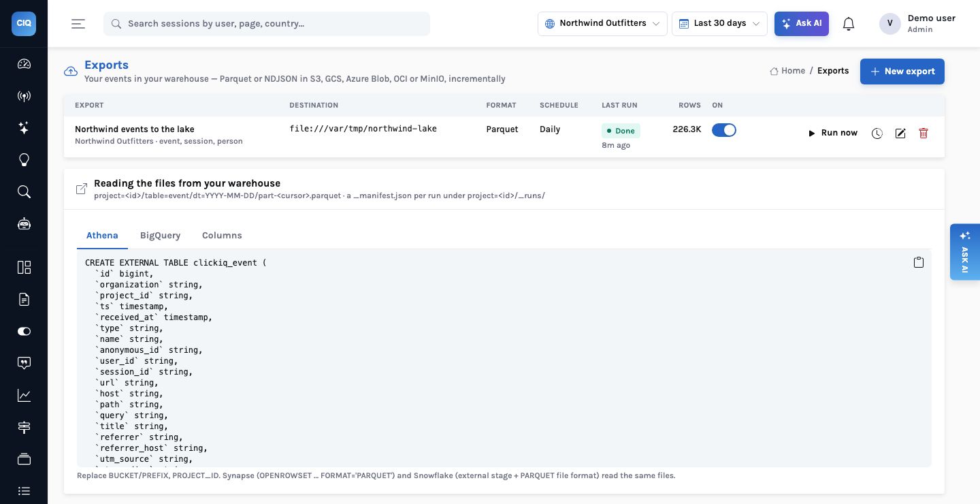Disable the Northwind events export switch
Image resolution: width=980 pixels, height=504 pixels.
click(724, 130)
